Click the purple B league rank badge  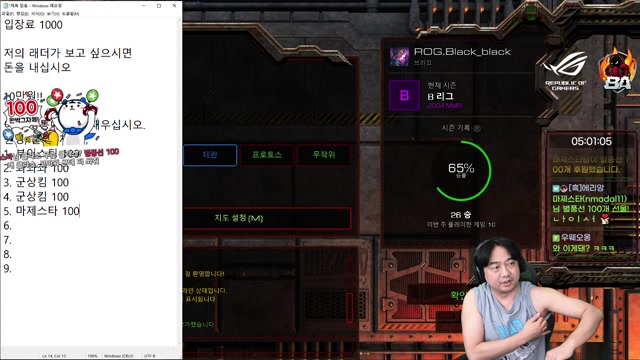click(404, 95)
